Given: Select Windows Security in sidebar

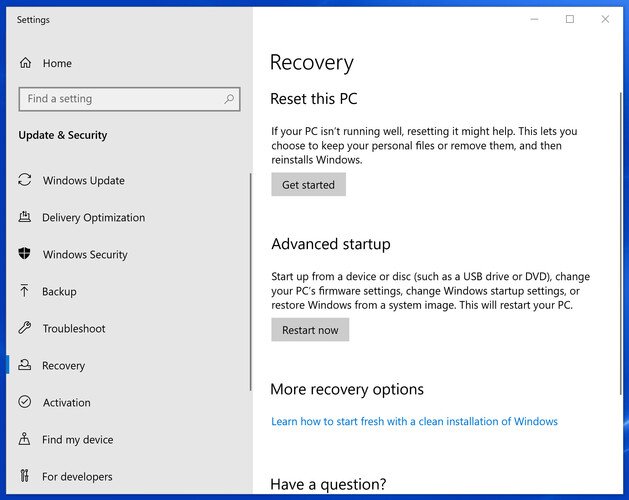Looking at the screenshot, I should coord(85,254).
